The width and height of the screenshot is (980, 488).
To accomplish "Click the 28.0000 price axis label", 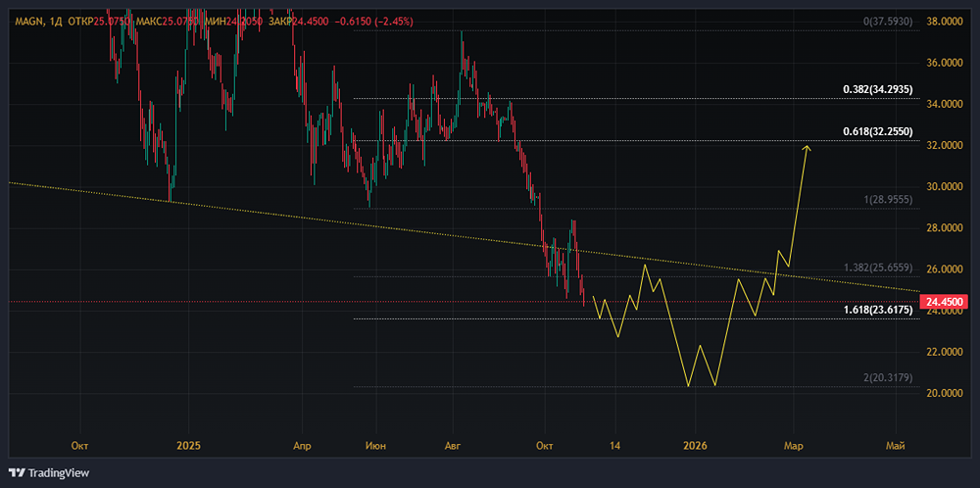I will [945, 228].
